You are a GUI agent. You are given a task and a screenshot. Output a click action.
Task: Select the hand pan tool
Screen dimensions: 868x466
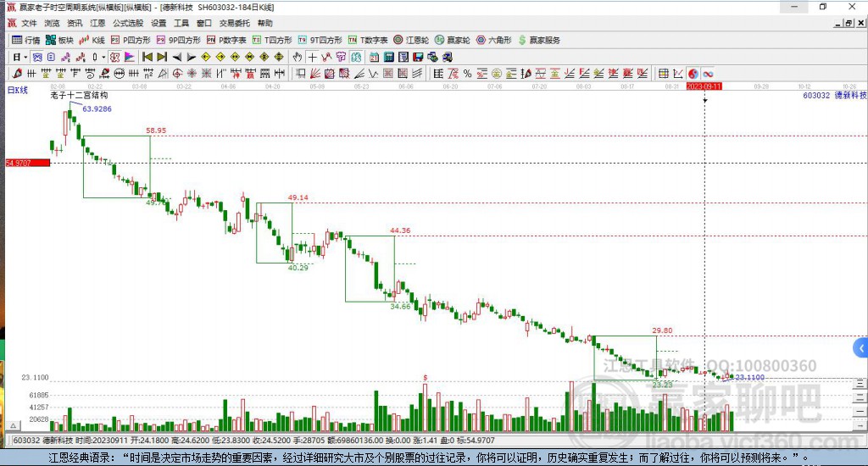coord(298,57)
